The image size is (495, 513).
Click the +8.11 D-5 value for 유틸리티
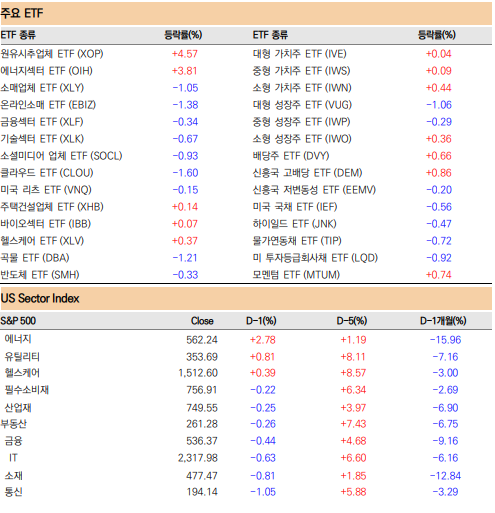353,357
